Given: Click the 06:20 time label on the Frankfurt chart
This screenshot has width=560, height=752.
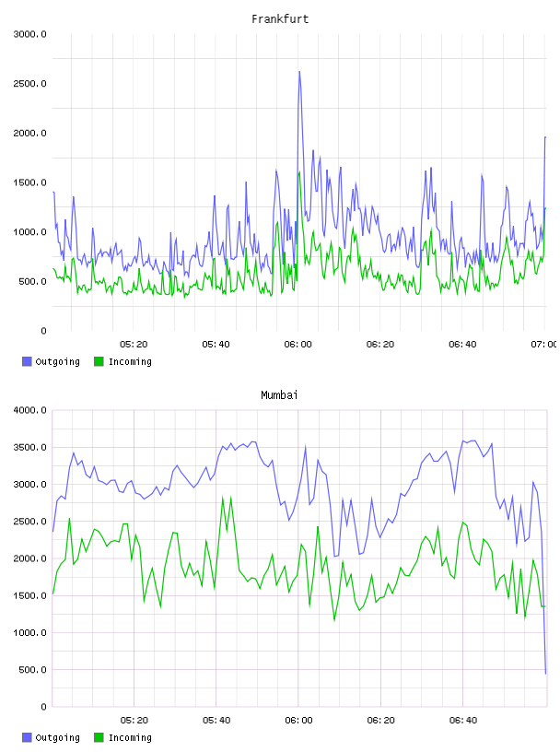Looking at the screenshot, I should [x=380, y=345].
